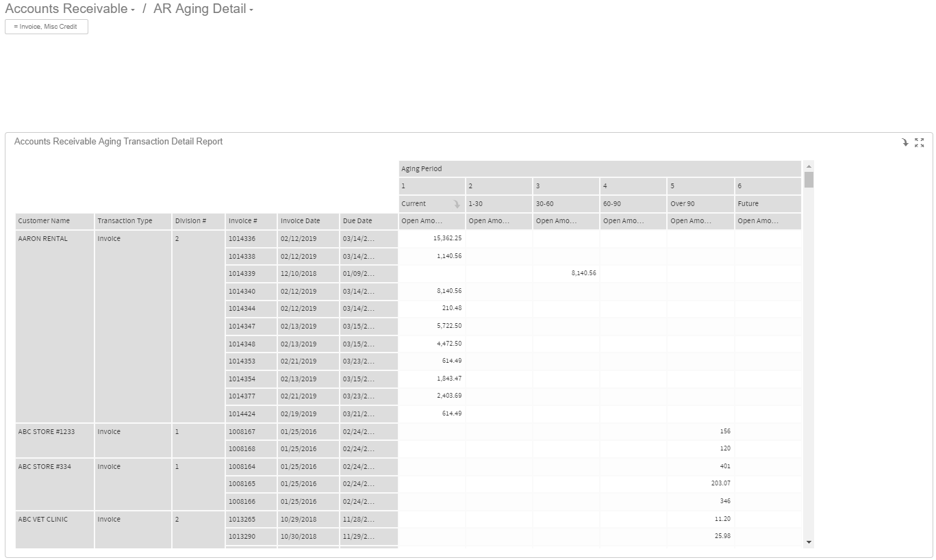Screen dimensions: 936x560
Task: Select the Over 90 aging column header
Action: click(x=700, y=204)
